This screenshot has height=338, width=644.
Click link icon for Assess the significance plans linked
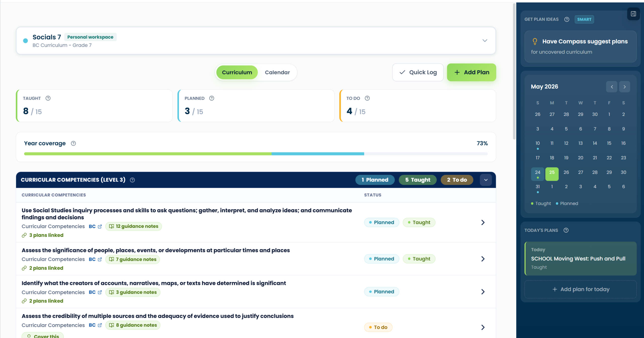tap(24, 268)
